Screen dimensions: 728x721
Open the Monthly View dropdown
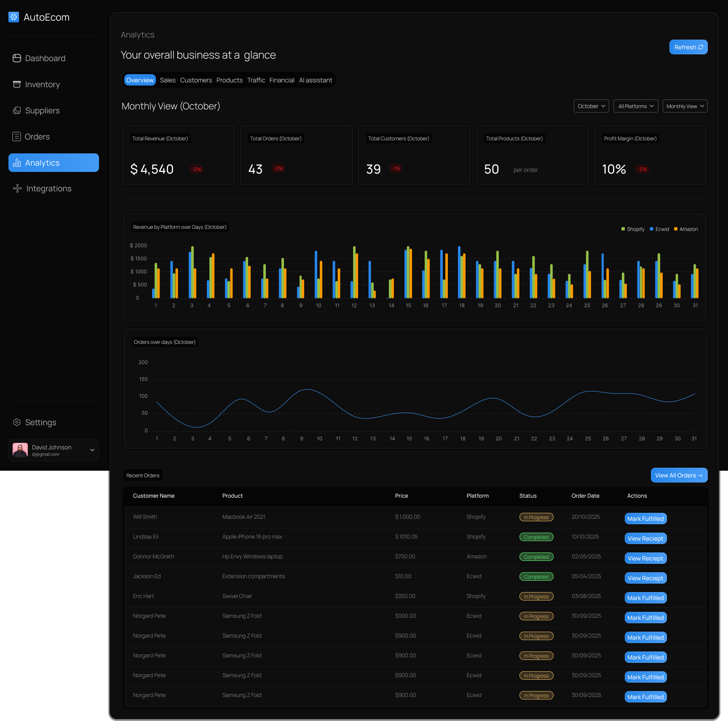(685, 106)
